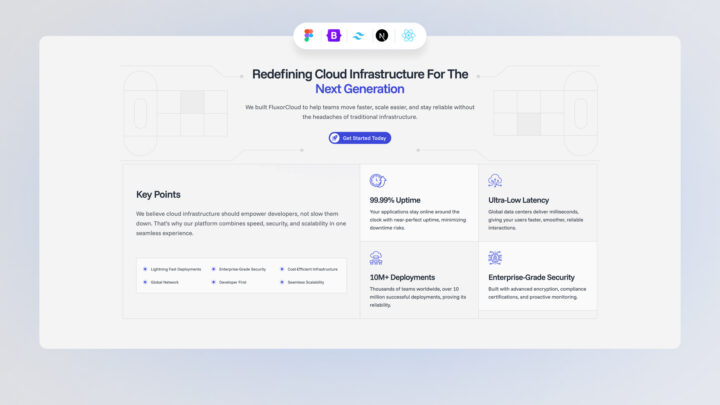Click the Global Network bullet item

pos(164,282)
